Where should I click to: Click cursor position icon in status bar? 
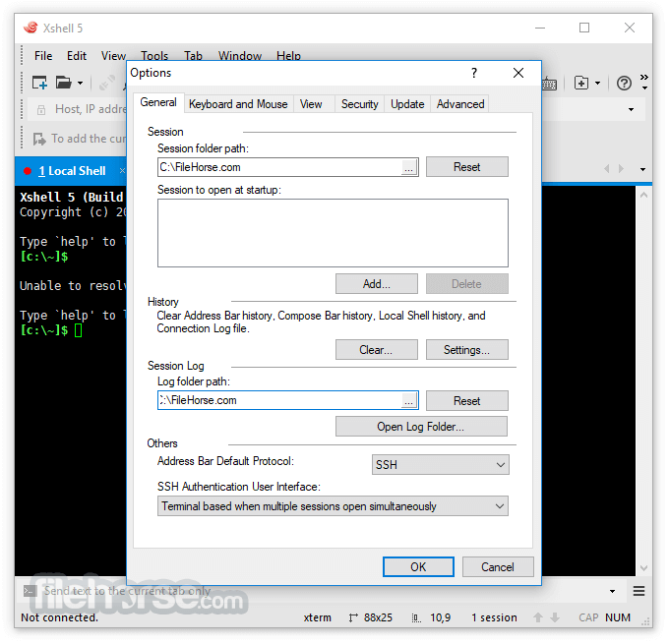click(x=416, y=618)
